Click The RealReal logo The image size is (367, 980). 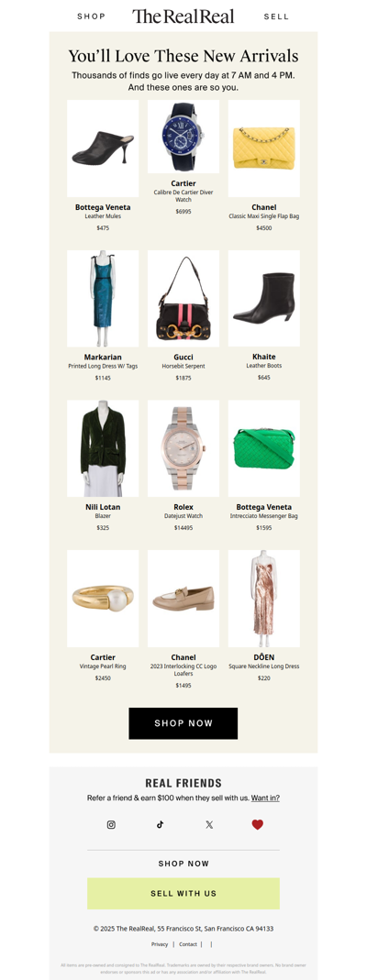pos(183,17)
